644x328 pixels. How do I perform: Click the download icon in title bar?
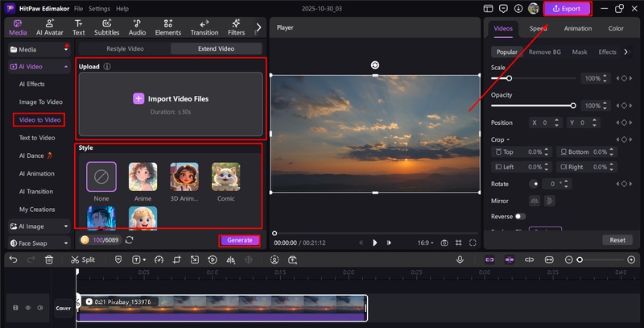coord(518,8)
